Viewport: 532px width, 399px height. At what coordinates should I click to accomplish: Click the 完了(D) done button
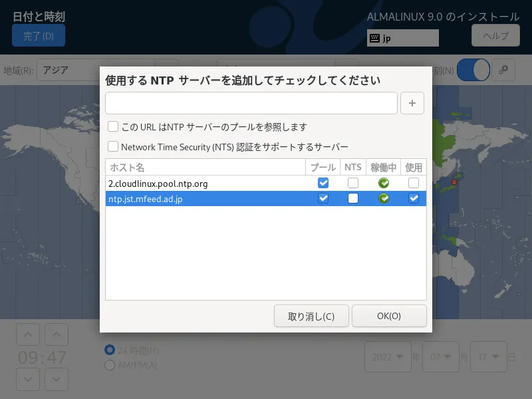click(39, 36)
